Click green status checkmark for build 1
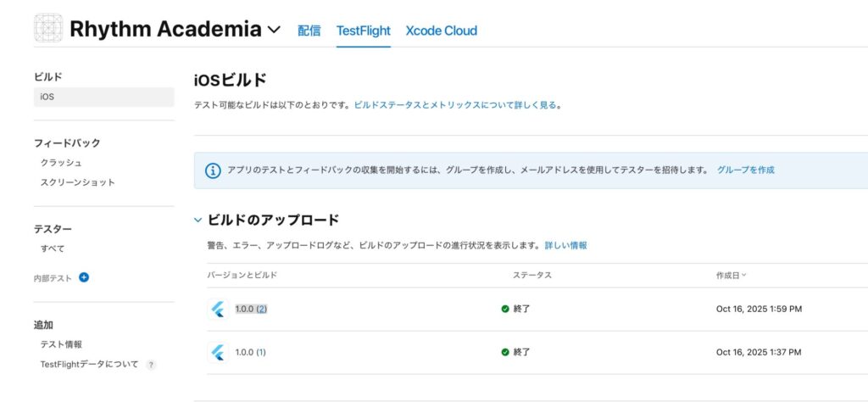This screenshot has width=868, height=402. (x=505, y=352)
